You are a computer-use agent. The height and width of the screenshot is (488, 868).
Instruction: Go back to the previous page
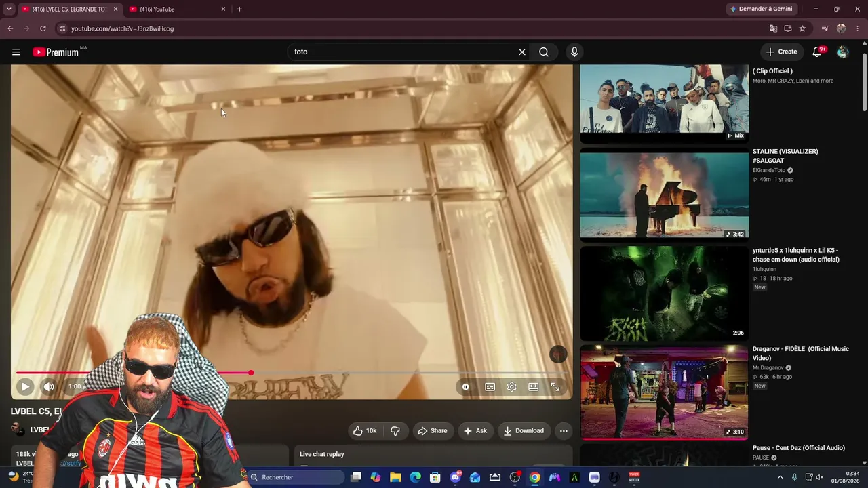pyautogui.click(x=10, y=28)
